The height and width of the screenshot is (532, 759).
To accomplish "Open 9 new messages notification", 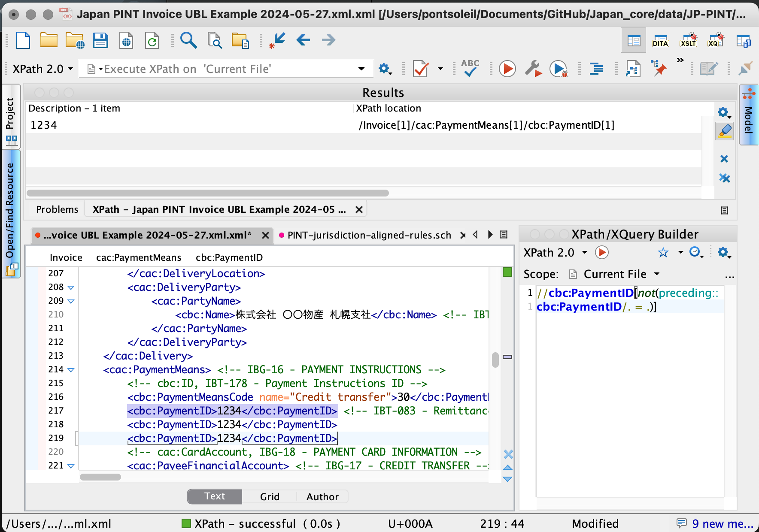I will [x=715, y=523].
